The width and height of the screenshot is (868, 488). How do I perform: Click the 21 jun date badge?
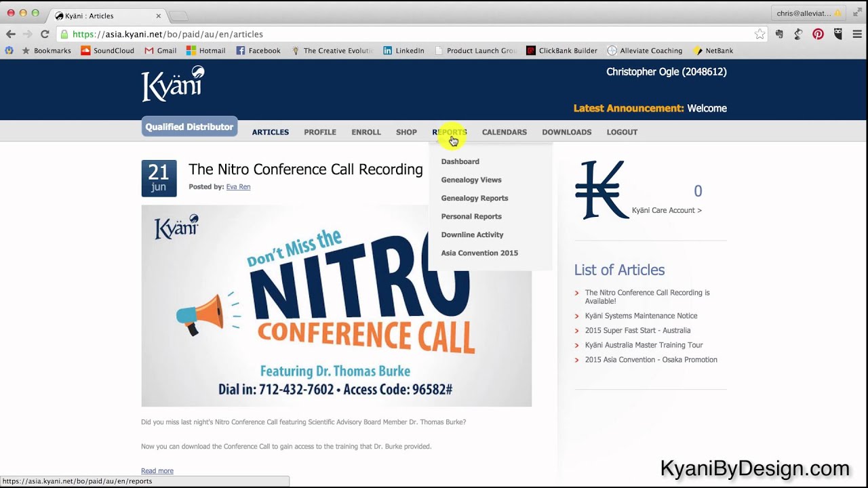(x=159, y=178)
